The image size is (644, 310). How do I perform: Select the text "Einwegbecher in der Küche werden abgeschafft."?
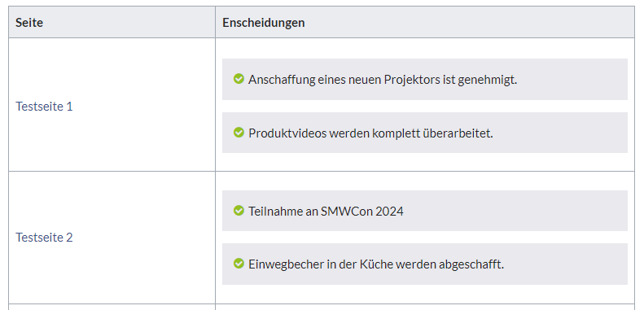click(376, 264)
